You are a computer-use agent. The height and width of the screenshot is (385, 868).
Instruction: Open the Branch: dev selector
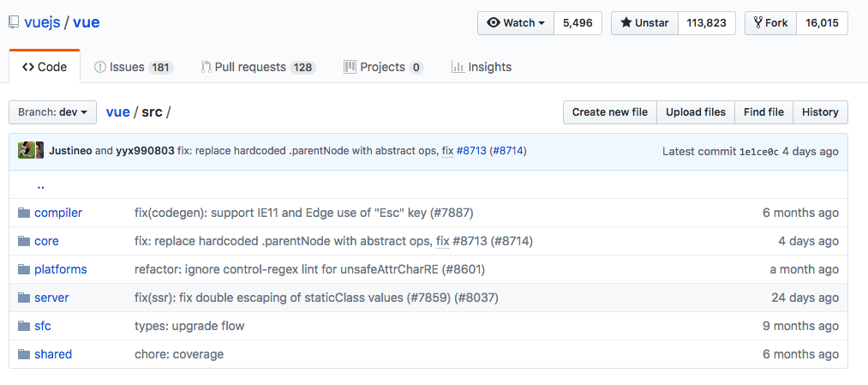click(x=53, y=112)
